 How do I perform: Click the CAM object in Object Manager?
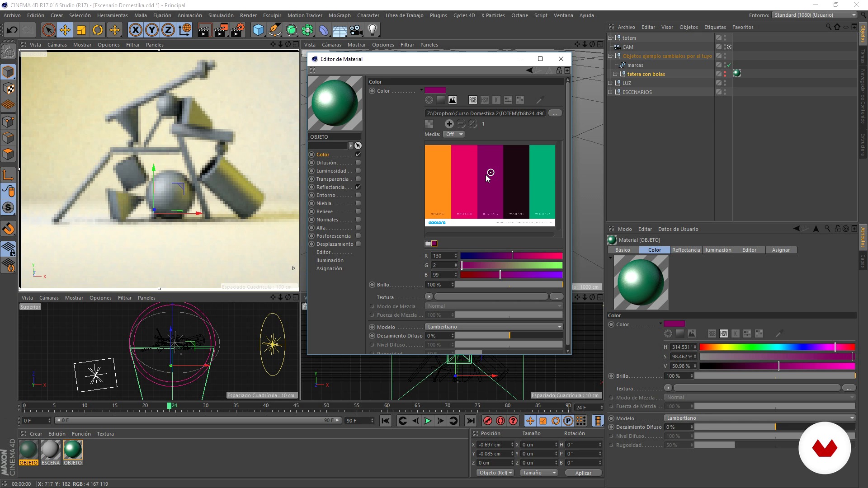(627, 47)
